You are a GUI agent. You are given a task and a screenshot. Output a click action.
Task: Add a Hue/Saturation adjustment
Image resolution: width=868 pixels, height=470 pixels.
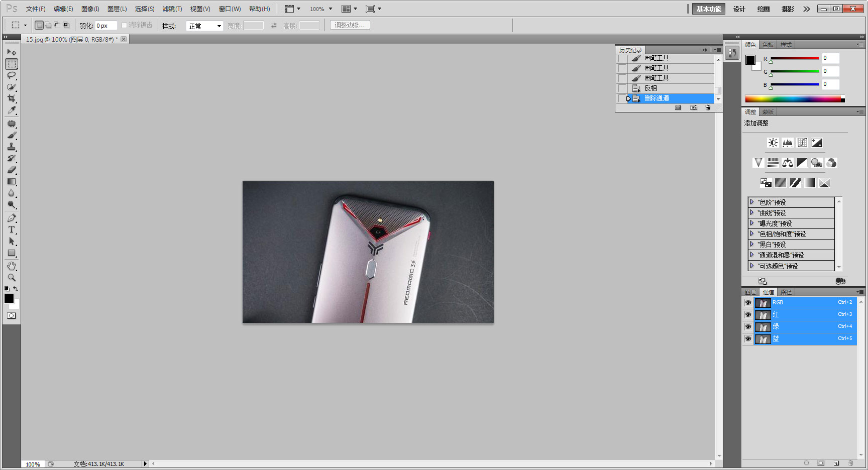pyautogui.click(x=773, y=162)
